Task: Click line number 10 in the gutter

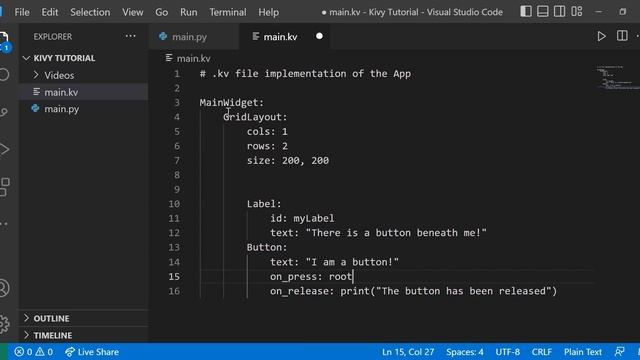Action: (x=174, y=204)
